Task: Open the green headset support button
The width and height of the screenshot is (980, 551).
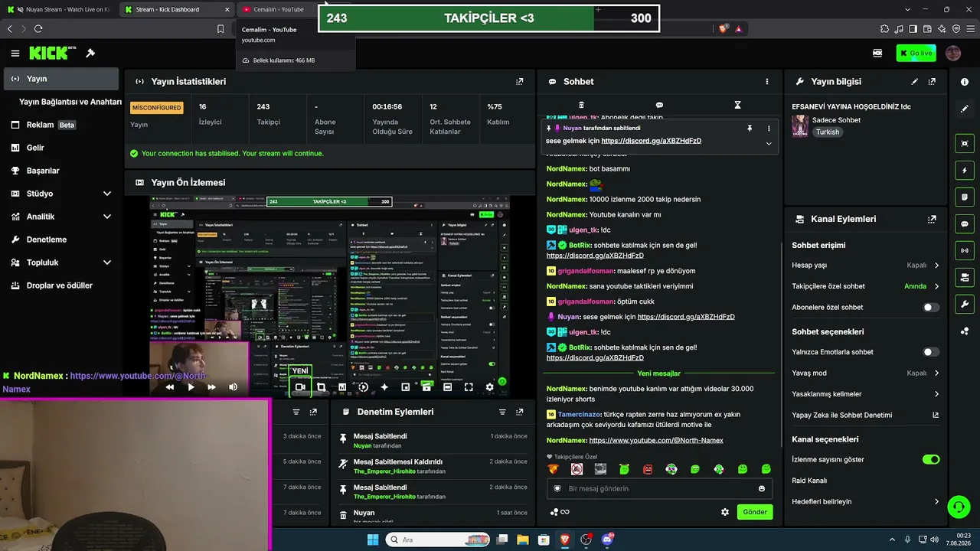Action: pos(959,507)
